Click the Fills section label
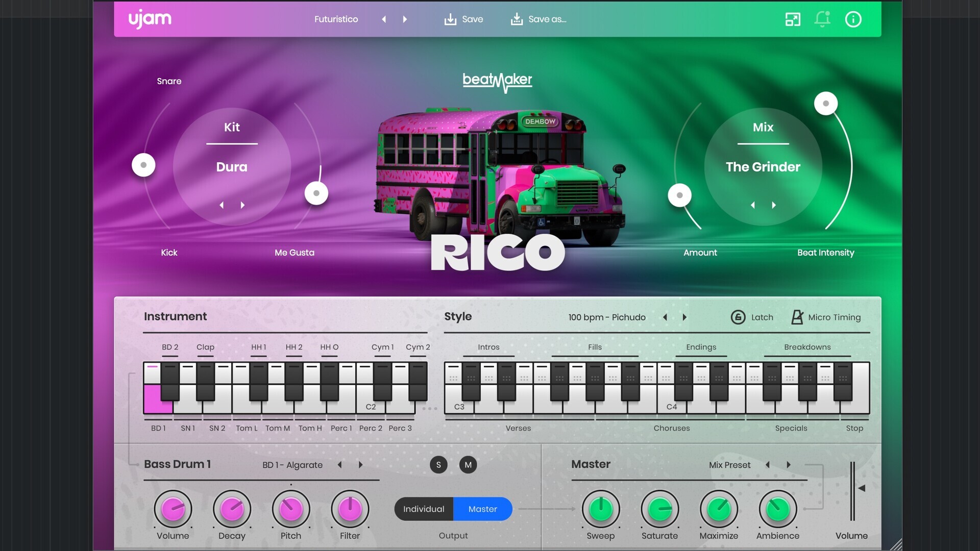980x551 pixels. click(595, 347)
